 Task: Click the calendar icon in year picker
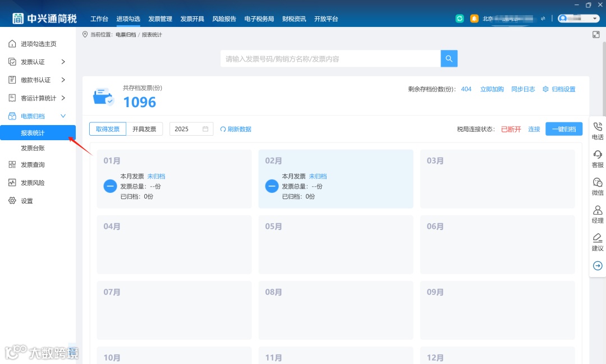[x=205, y=129]
